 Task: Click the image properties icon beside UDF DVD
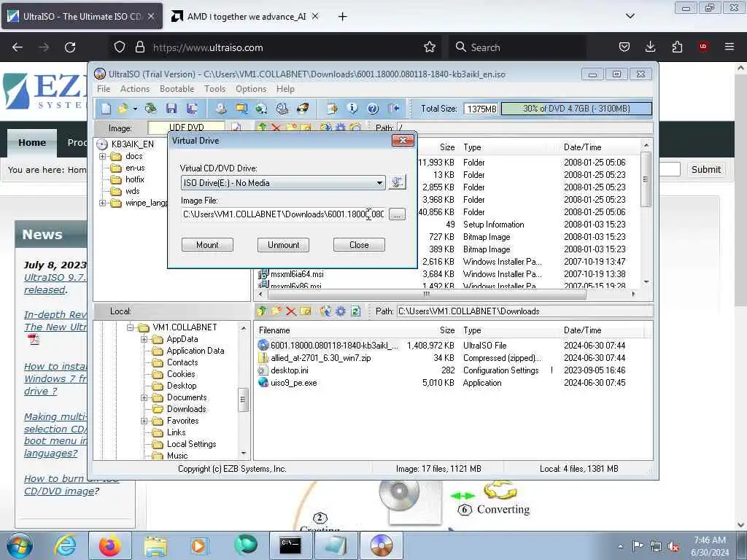236,128
